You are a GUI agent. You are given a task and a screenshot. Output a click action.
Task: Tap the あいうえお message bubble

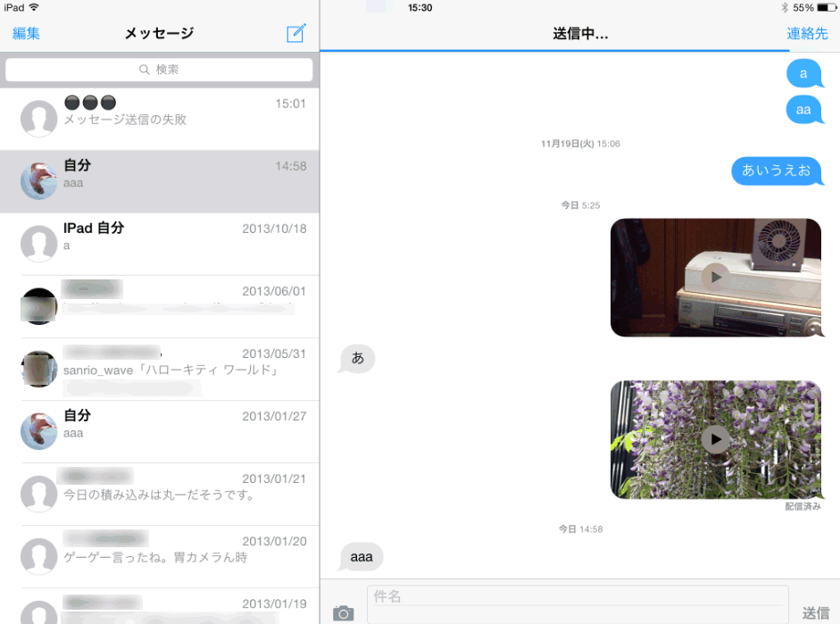(x=776, y=171)
